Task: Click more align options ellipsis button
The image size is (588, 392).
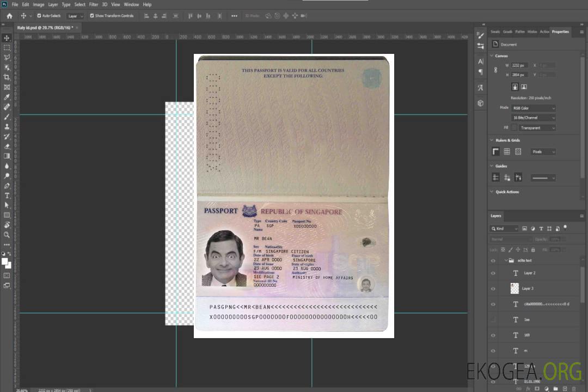Action: tap(234, 16)
